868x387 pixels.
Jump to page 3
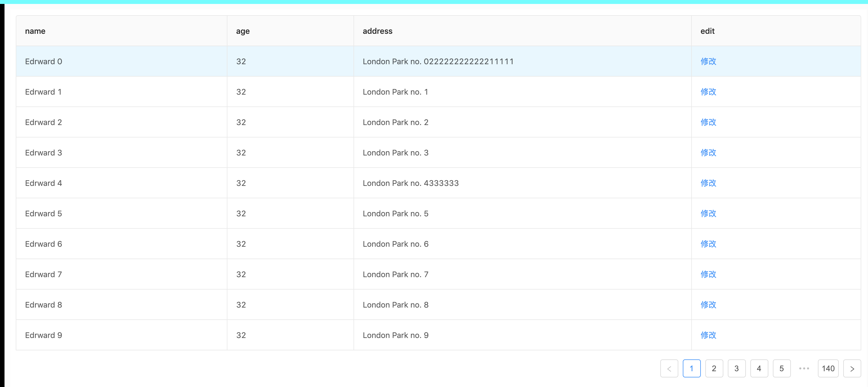point(736,368)
